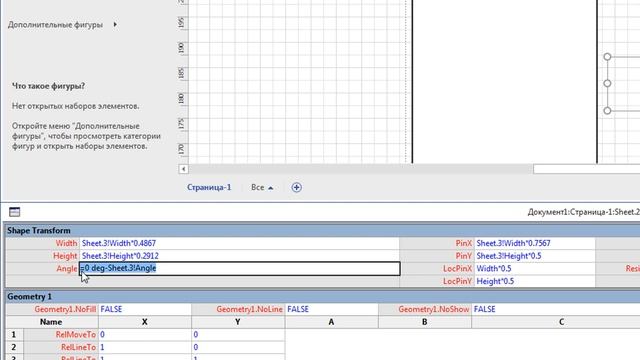Viewport: 640px width, 360px height.
Task: Click the Geometry1.NoLine FALSE value
Action: click(x=331, y=309)
